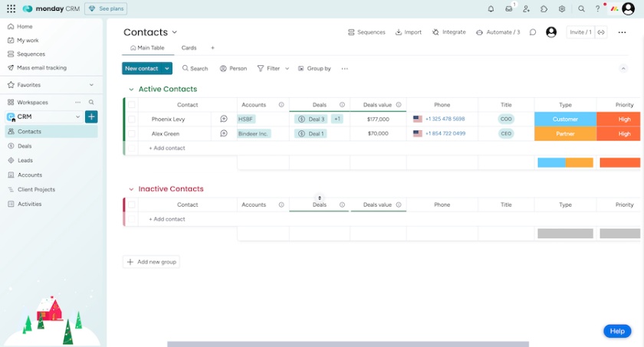Select all Inactive Contacts header checkbox
644x347 pixels.
point(131,205)
